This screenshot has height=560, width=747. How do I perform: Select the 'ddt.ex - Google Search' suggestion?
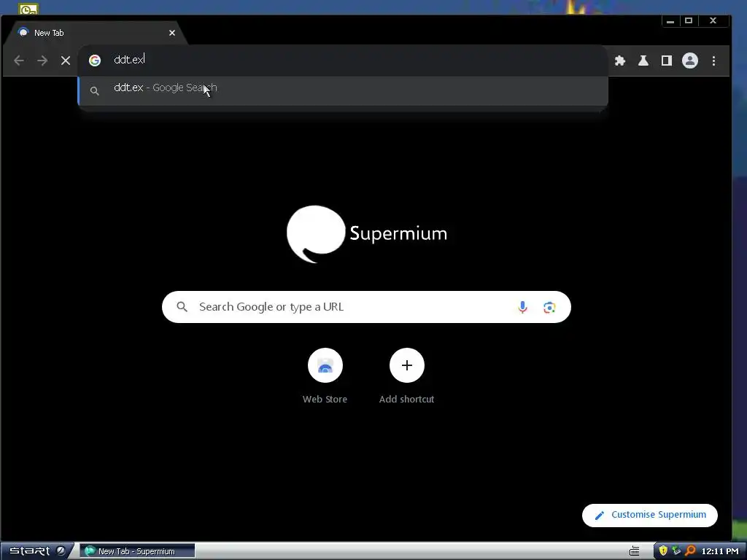[343, 90]
